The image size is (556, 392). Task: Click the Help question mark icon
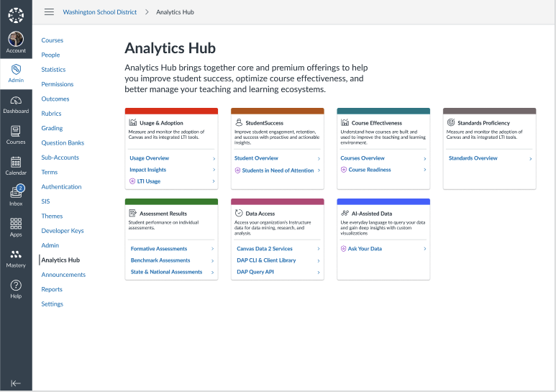16,288
